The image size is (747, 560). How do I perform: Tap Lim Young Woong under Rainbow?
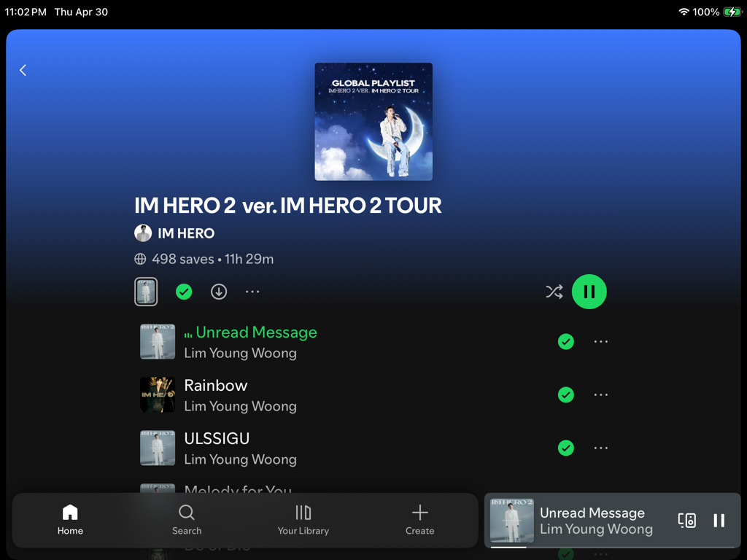click(241, 406)
